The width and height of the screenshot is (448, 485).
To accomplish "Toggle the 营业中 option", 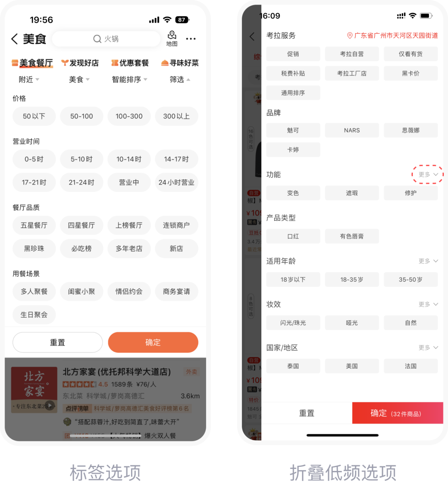I will (129, 183).
